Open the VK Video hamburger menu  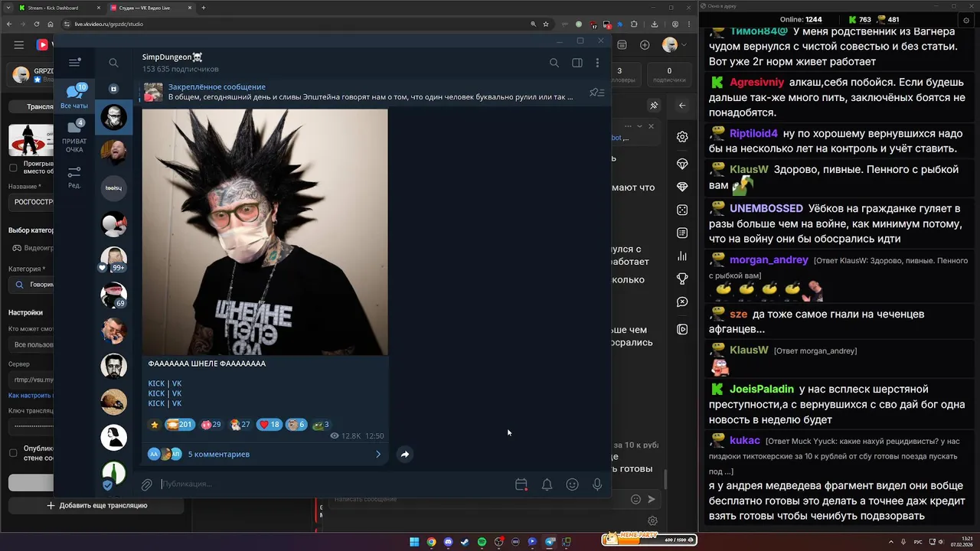tap(18, 45)
